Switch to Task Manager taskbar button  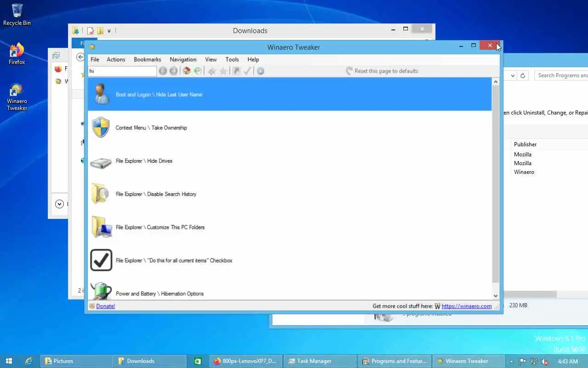tap(320, 361)
